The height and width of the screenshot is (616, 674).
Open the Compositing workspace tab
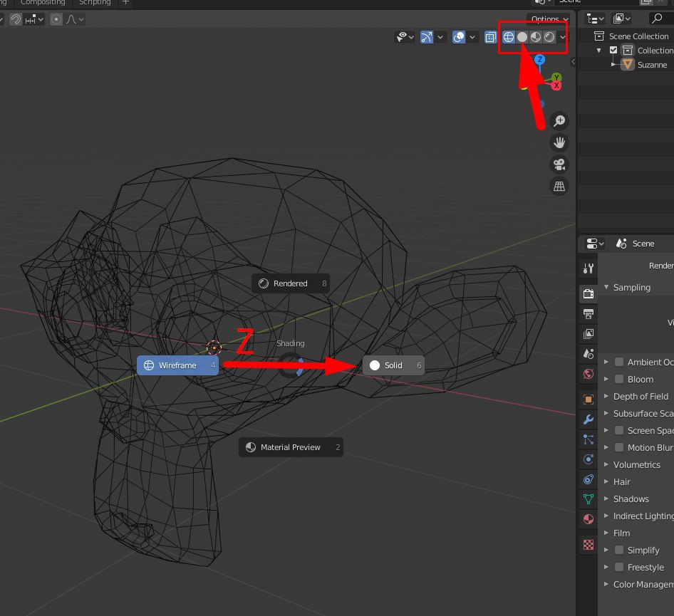click(43, 3)
